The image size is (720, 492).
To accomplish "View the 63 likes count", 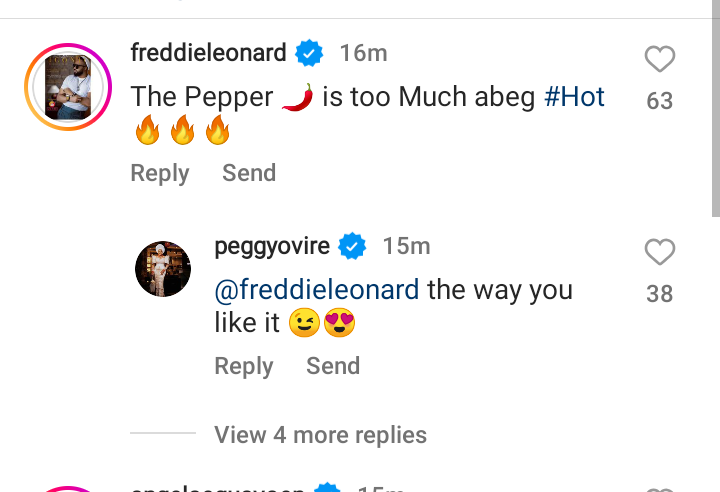I will pyautogui.click(x=660, y=101).
